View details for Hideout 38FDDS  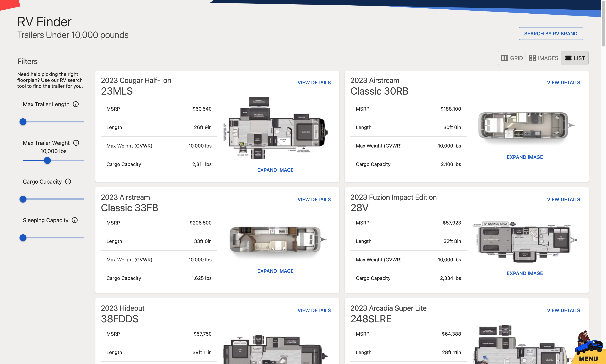pyautogui.click(x=314, y=311)
